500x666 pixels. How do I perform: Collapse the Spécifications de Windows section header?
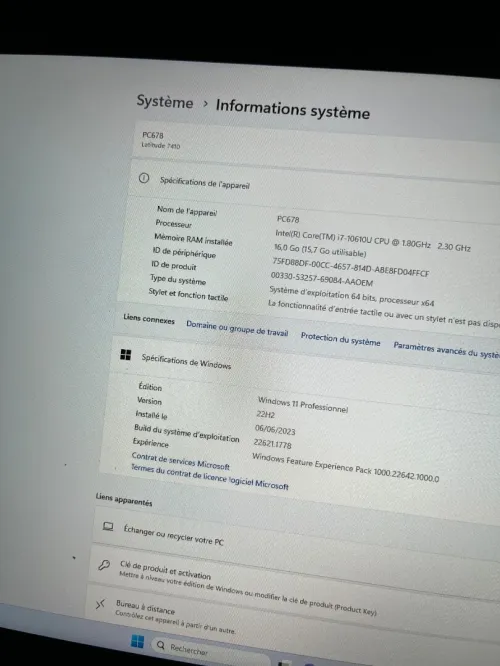click(x=304, y=365)
